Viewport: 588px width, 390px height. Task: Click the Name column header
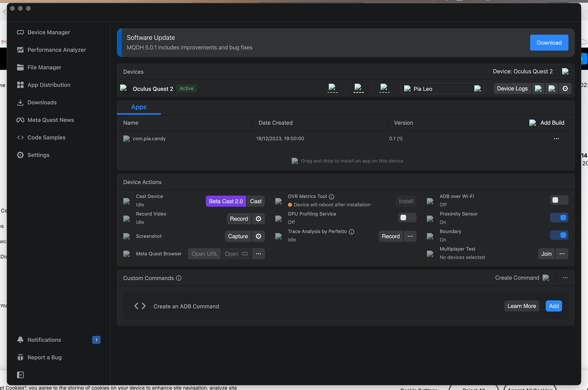click(x=130, y=123)
